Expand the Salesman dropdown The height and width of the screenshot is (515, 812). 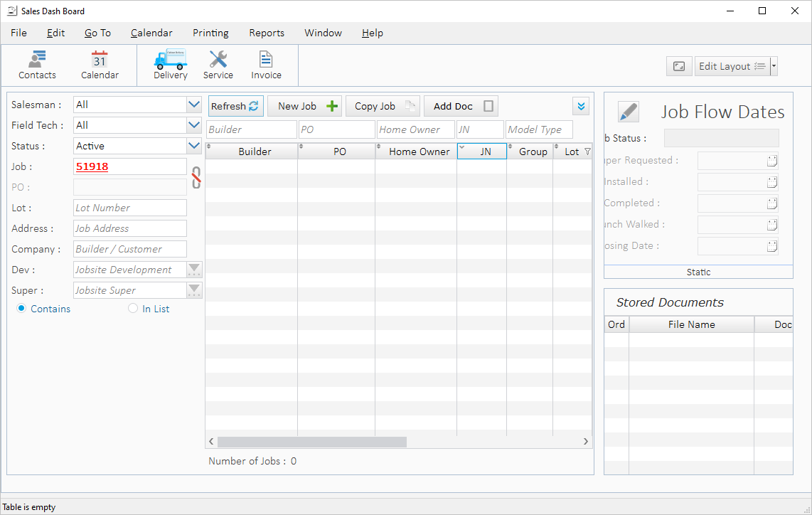[x=194, y=105]
